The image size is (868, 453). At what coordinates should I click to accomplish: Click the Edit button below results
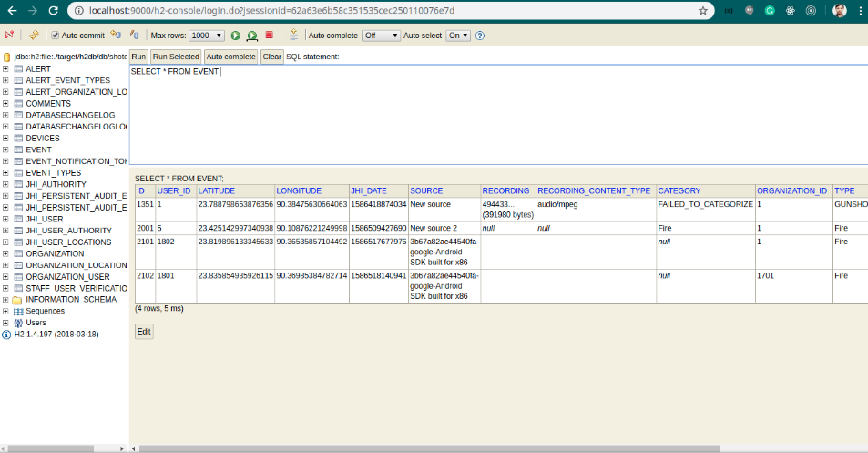144,332
